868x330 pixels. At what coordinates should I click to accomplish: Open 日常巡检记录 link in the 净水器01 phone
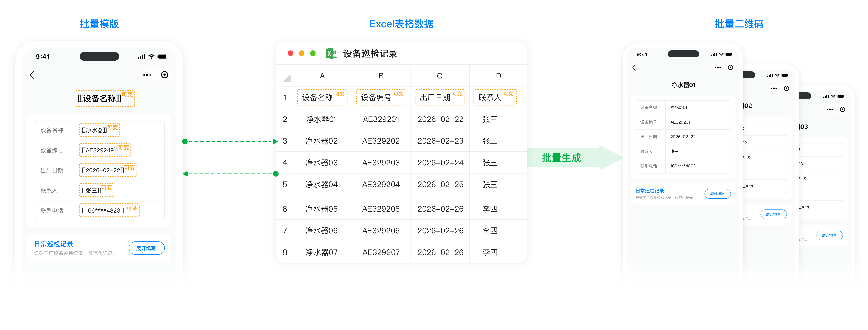(x=650, y=191)
